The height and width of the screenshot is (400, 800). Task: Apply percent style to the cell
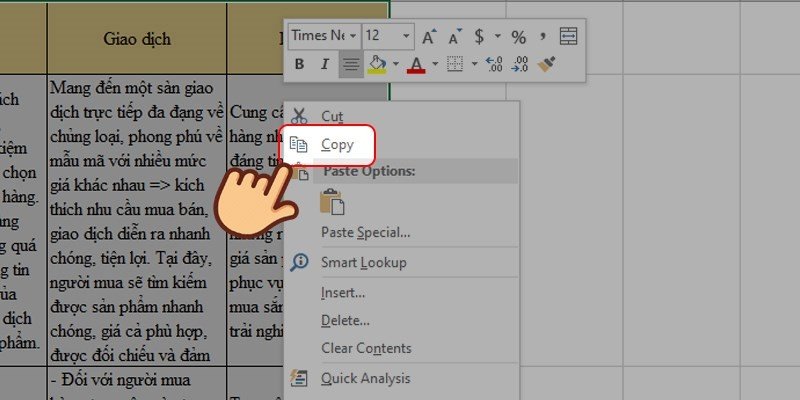tap(518, 37)
